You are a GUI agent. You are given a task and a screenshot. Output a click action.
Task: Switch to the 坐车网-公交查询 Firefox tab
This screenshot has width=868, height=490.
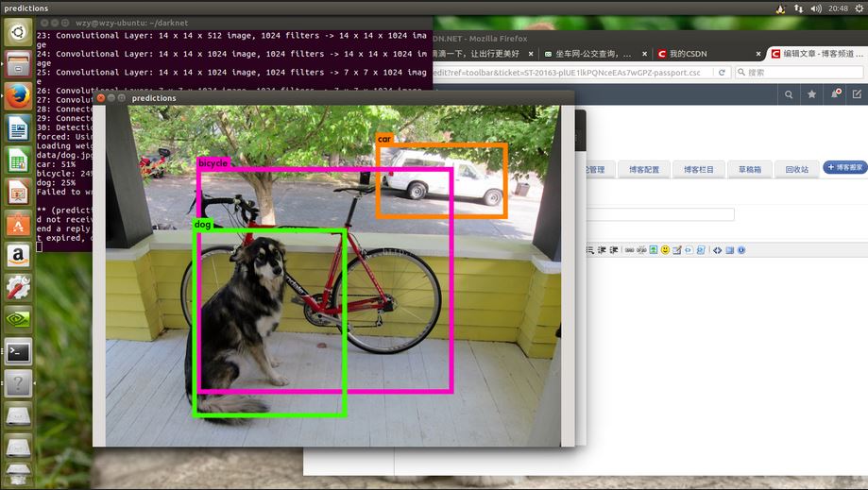pyautogui.click(x=593, y=54)
